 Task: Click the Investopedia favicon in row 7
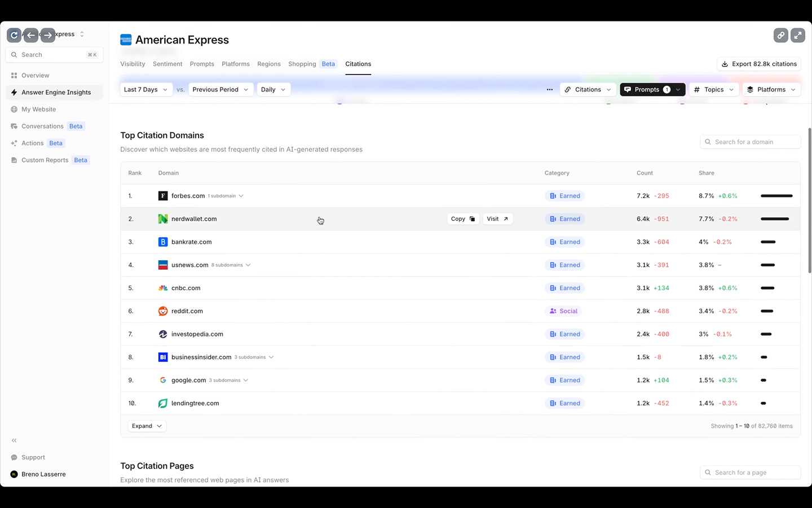click(163, 334)
